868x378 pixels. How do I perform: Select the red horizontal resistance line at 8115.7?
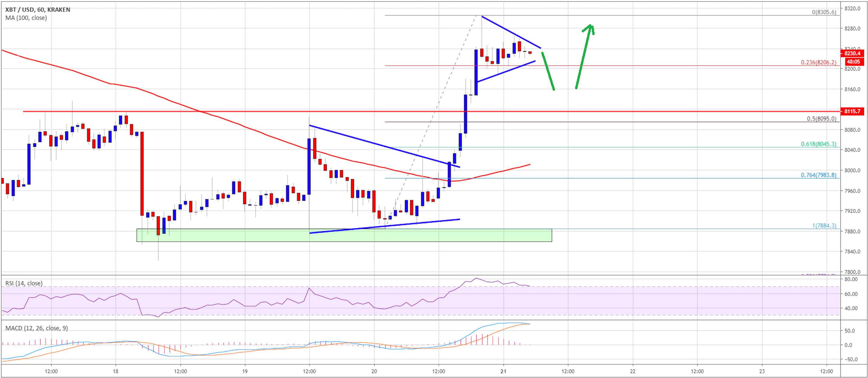coord(431,111)
